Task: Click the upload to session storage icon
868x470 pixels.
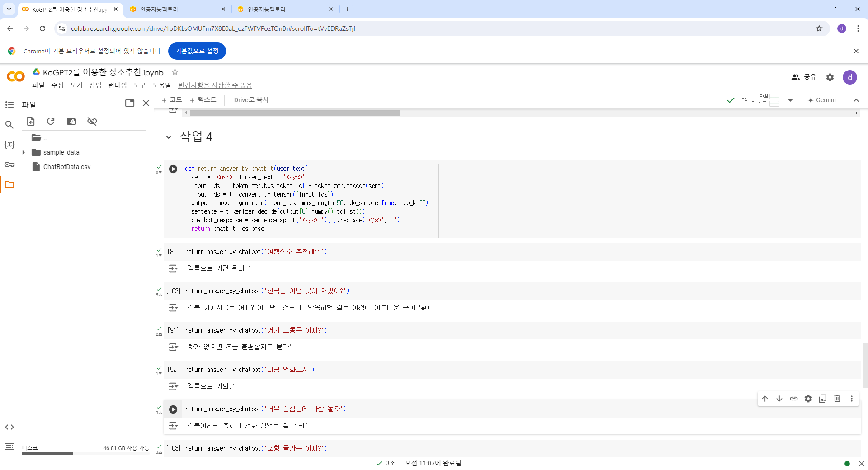Action: [31, 121]
